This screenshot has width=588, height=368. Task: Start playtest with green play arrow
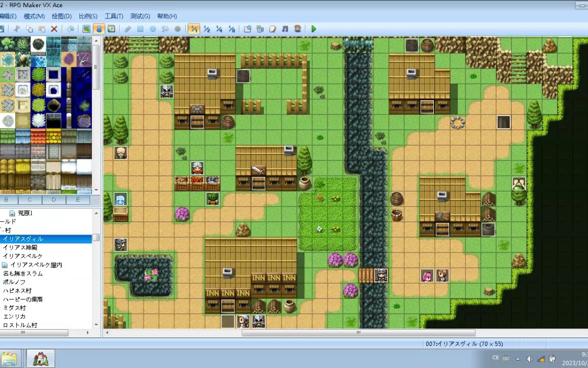pos(314,29)
